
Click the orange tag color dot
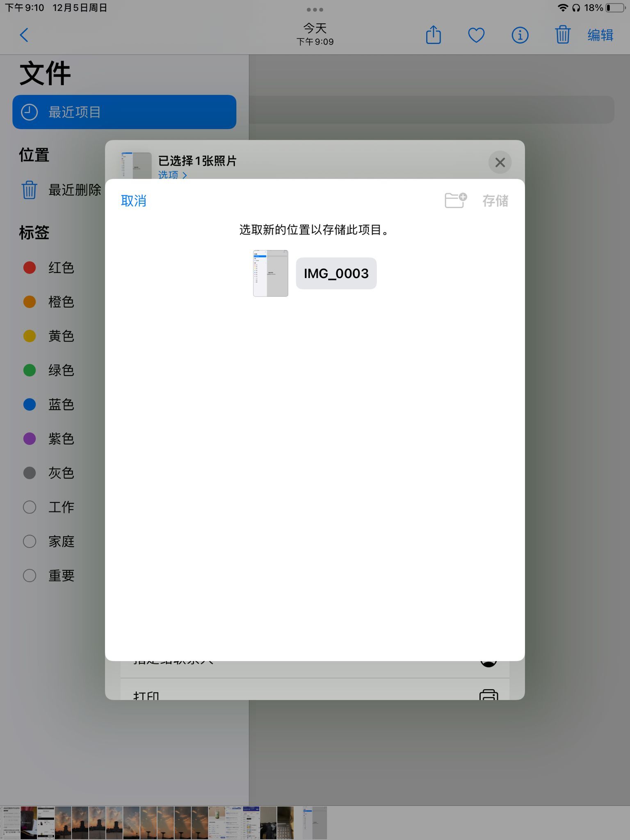(30, 302)
